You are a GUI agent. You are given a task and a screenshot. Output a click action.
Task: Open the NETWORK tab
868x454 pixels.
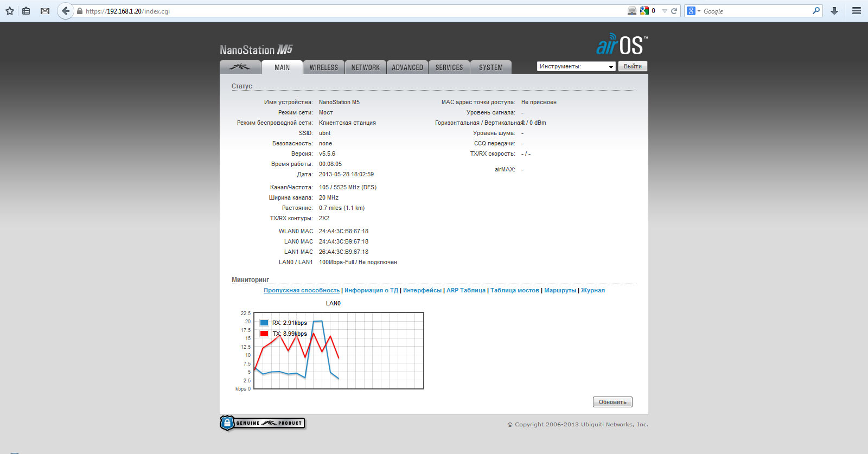pyautogui.click(x=365, y=67)
